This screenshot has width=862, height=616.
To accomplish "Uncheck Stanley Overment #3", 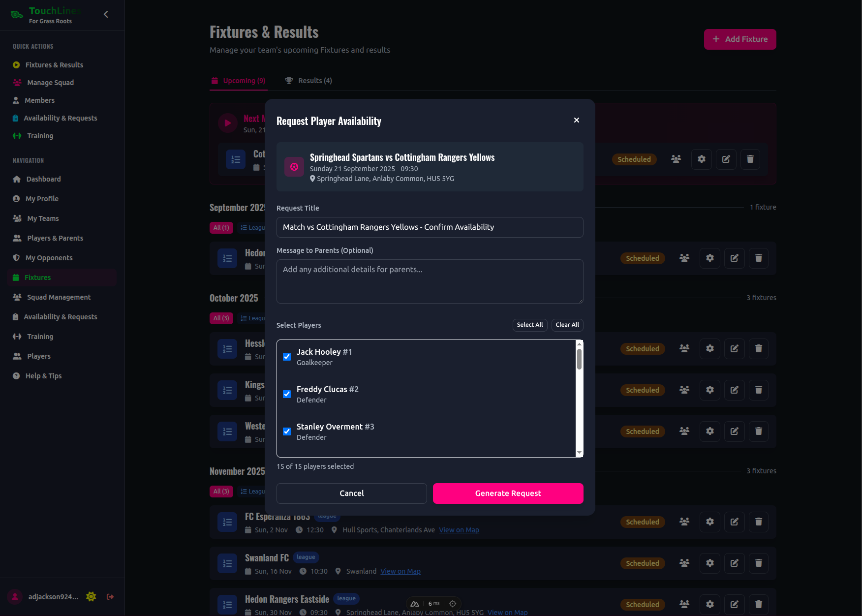I will (287, 431).
